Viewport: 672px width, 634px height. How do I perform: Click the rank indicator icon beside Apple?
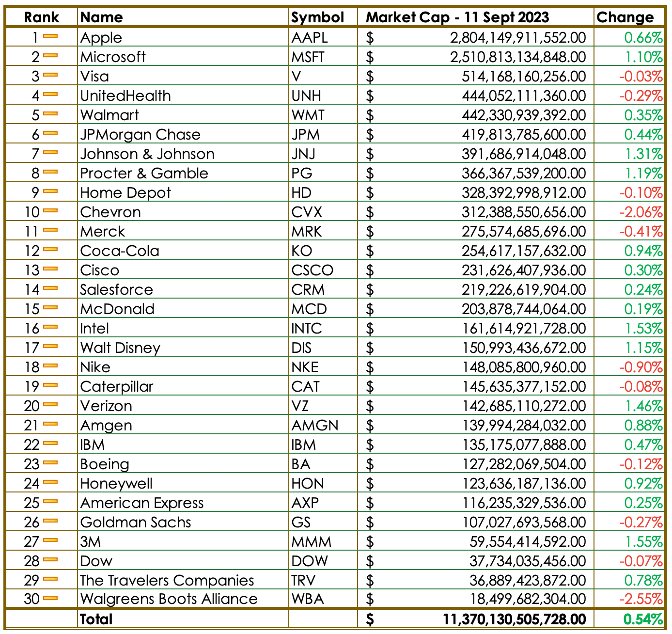pyautogui.click(x=50, y=36)
